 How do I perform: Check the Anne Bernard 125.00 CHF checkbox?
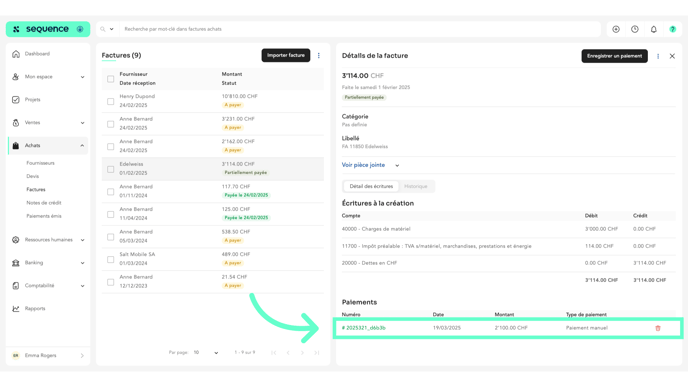(111, 215)
